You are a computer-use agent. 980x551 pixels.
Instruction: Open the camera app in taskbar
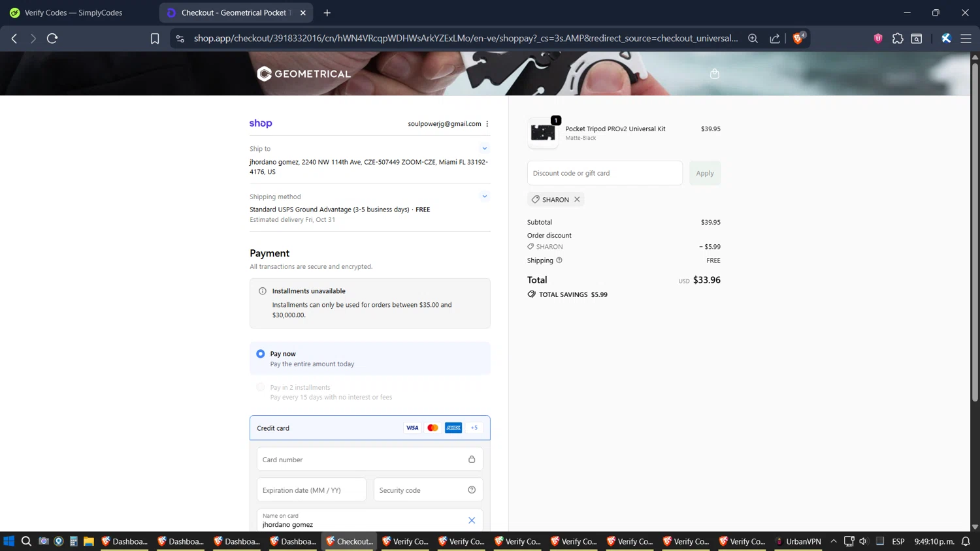[x=44, y=541]
